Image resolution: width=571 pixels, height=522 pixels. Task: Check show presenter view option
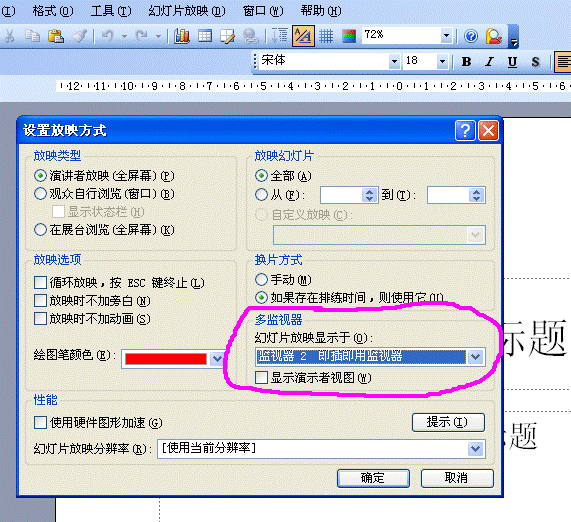click(x=261, y=377)
